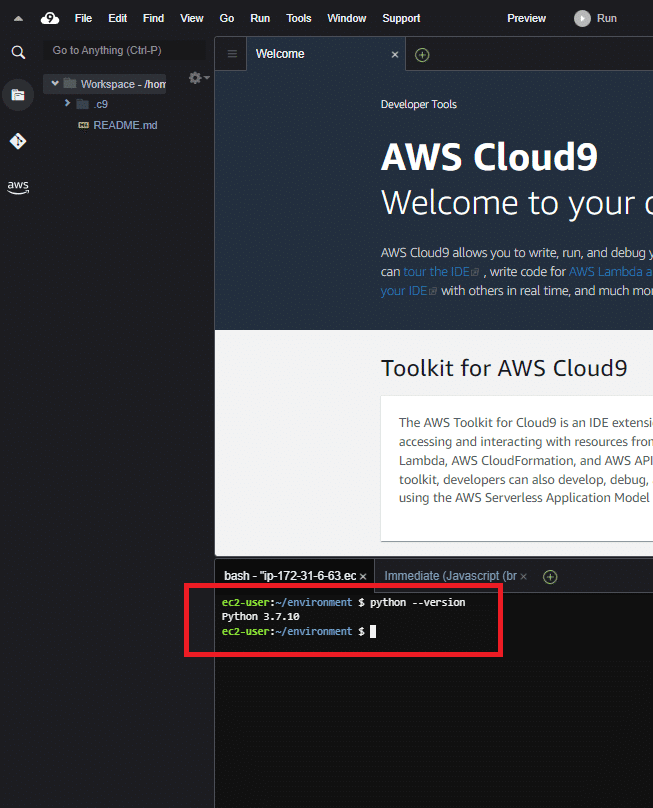Image resolution: width=653 pixels, height=808 pixels.
Task: Open the Support menu
Action: [x=401, y=19]
